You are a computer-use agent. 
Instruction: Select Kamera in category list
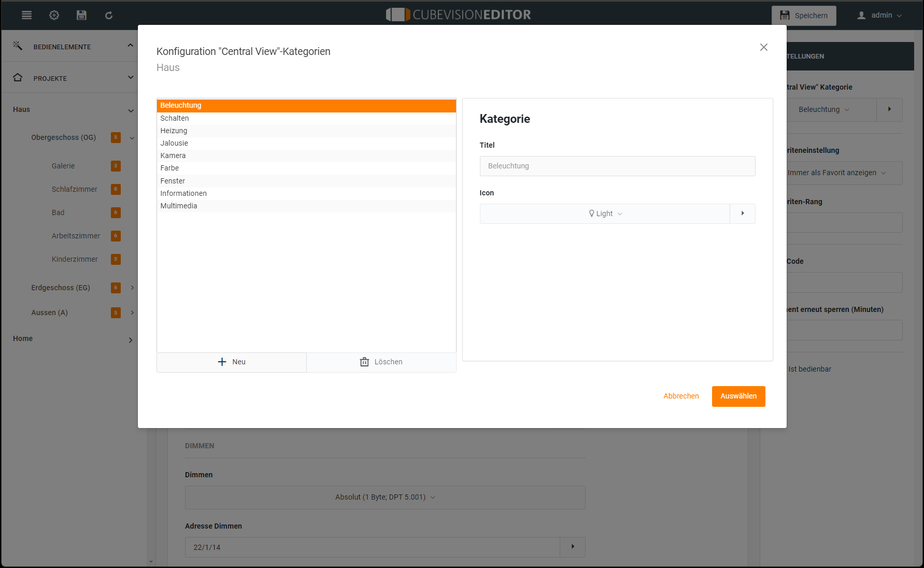coord(306,155)
